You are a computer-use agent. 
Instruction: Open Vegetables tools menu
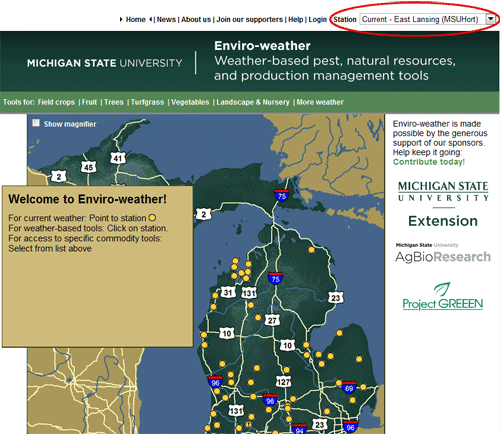tap(190, 102)
